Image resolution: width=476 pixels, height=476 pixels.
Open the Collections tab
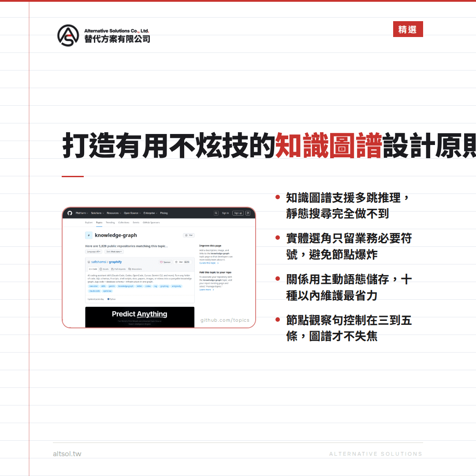click(124, 223)
